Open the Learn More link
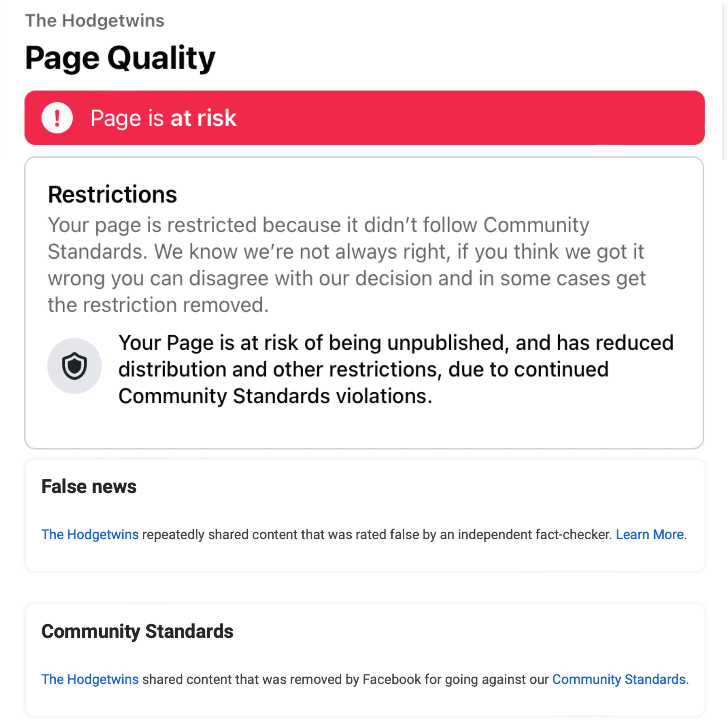728x728 pixels. 649,534
